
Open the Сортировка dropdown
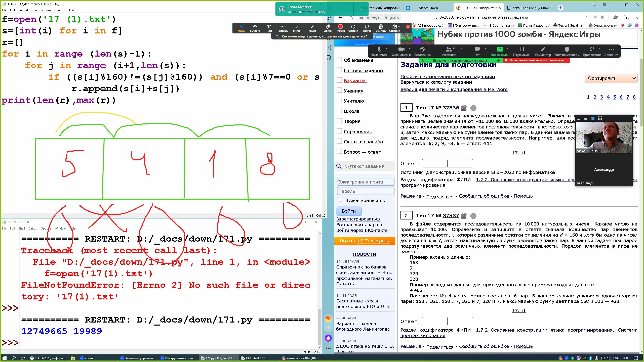point(611,78)
